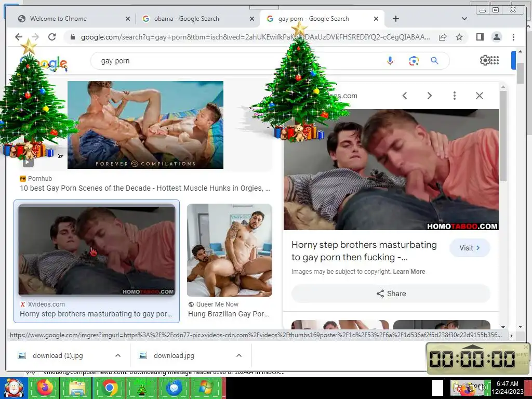
Task: Show next image in preview panel
Action: (430, 96)
